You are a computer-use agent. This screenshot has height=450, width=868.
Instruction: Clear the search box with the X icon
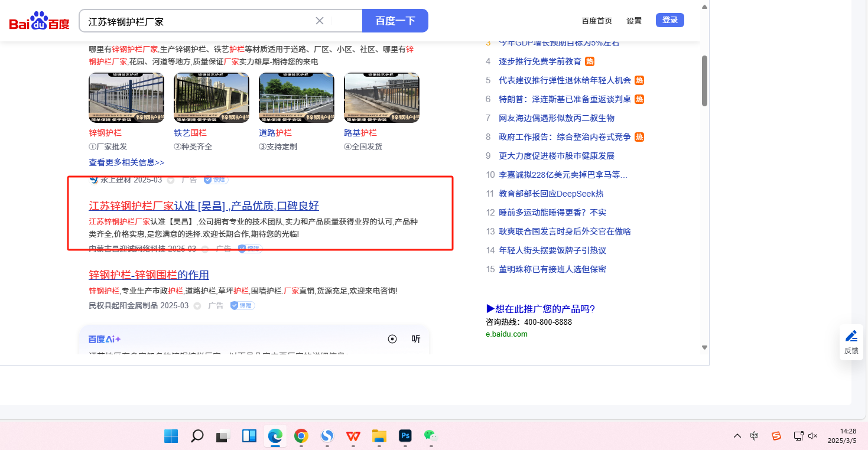(x=320, y=21)
